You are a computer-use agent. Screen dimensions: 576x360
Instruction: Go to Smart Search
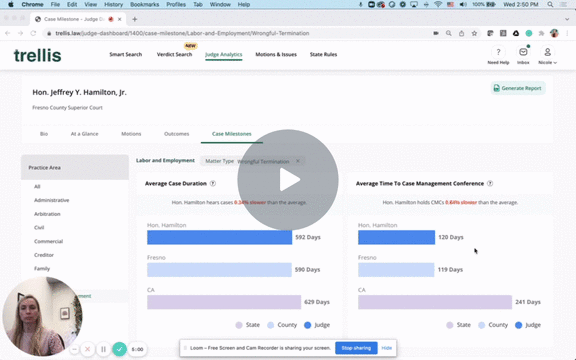tap(126, 54)
